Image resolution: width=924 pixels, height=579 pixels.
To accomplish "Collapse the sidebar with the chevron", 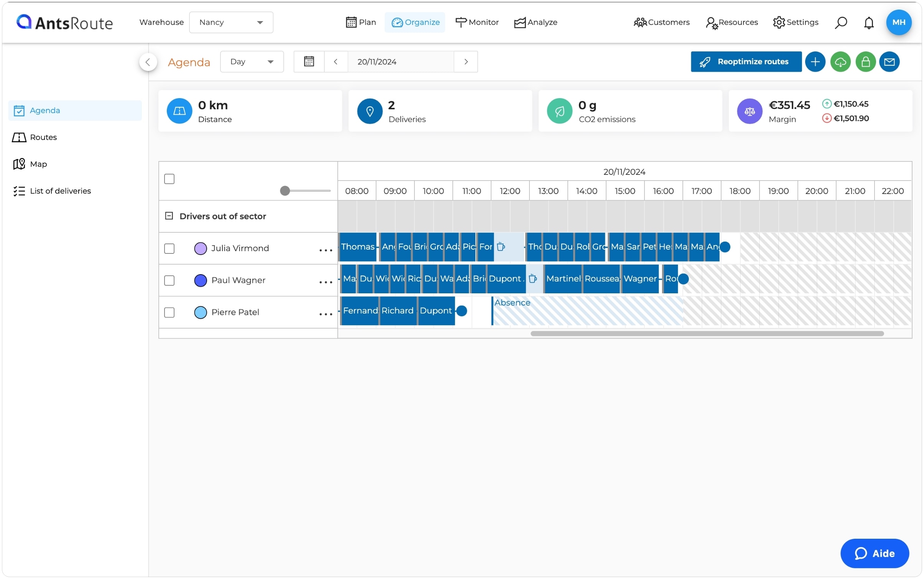I will point(148,62).
